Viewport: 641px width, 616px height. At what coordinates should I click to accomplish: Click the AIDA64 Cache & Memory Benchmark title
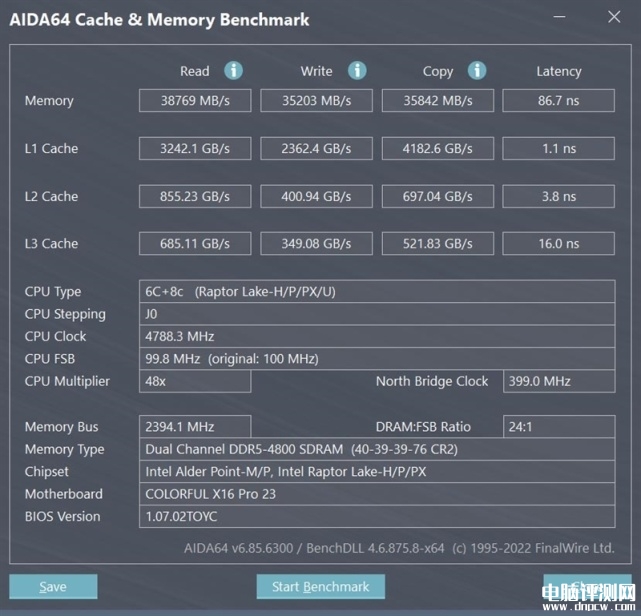(x=159, y=20)
